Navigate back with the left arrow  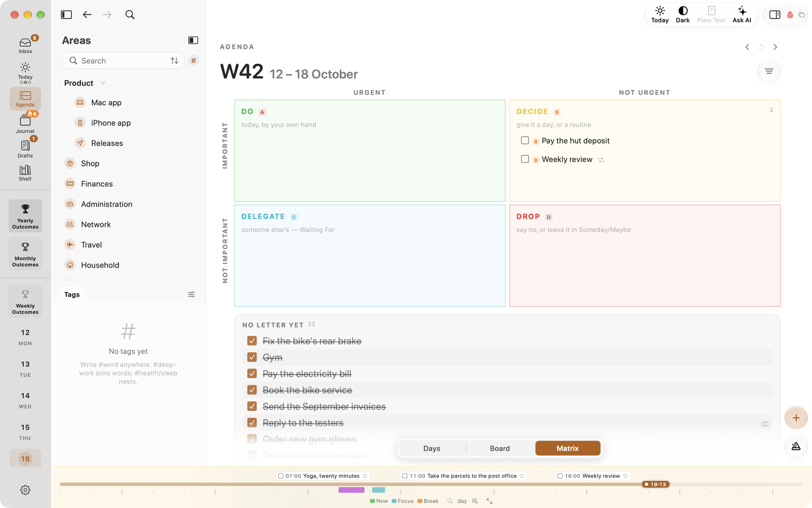87,15
